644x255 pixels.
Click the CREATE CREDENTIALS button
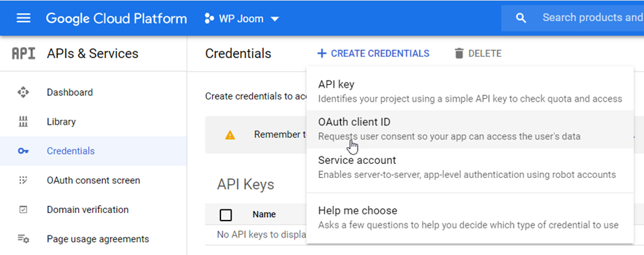coord(373,53)
